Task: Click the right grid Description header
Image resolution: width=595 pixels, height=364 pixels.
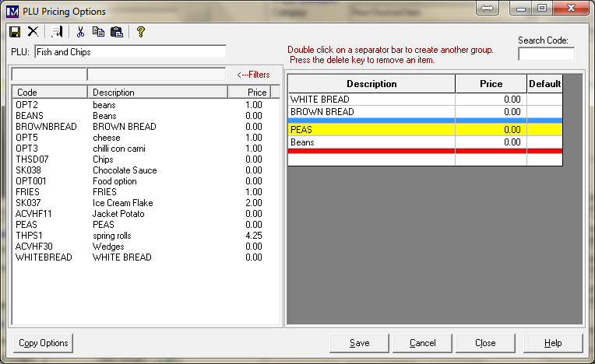Action: coord(371,84)
